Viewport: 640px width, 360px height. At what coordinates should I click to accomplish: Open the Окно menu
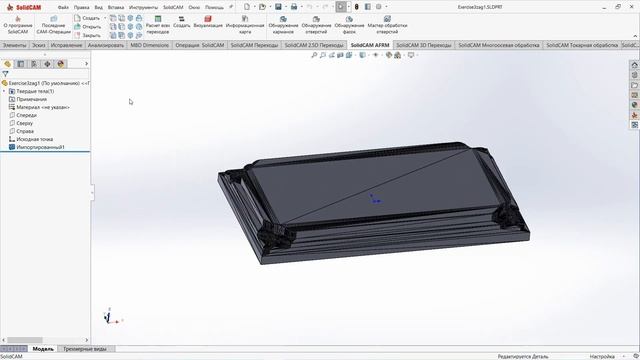[194, 7]
